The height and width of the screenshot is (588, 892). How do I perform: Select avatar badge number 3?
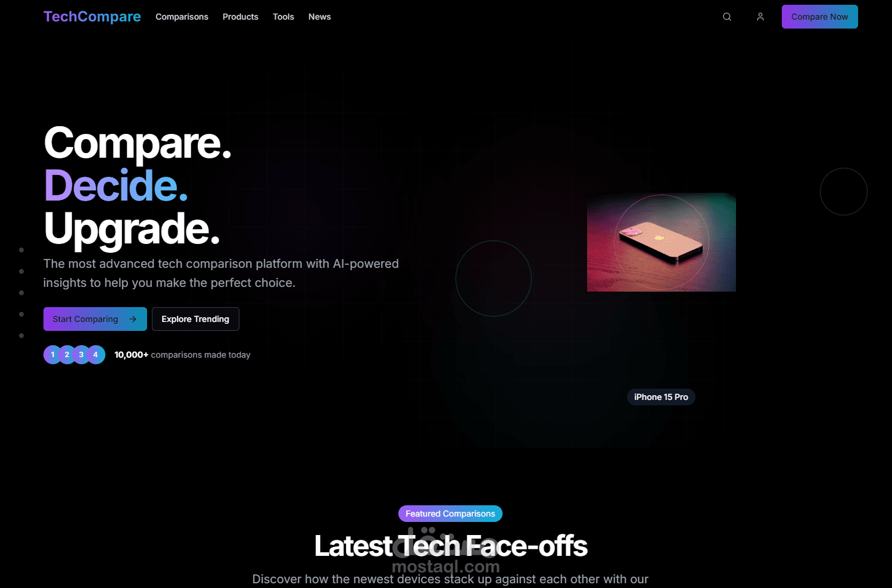tap(81, 354)
